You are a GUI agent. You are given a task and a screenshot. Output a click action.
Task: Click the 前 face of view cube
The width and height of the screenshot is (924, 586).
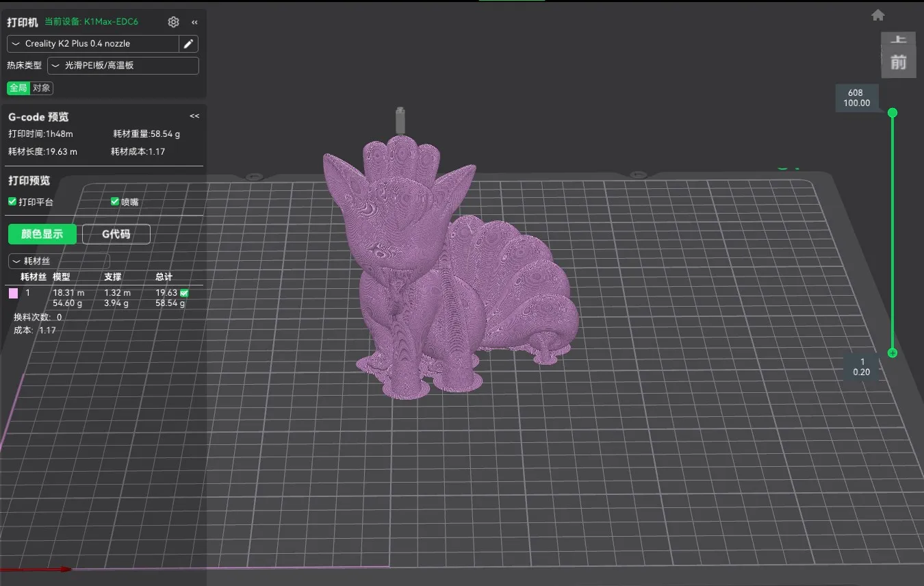(898, 63)
